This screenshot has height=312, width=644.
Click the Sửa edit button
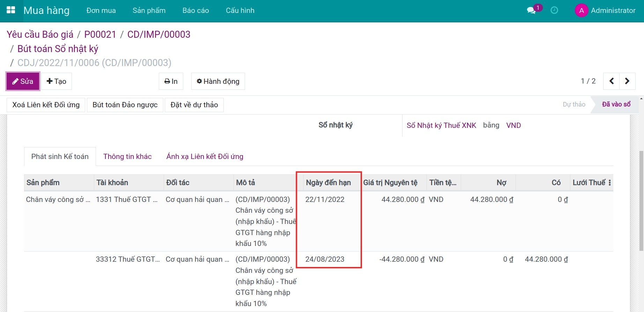[x=23, y=81]
